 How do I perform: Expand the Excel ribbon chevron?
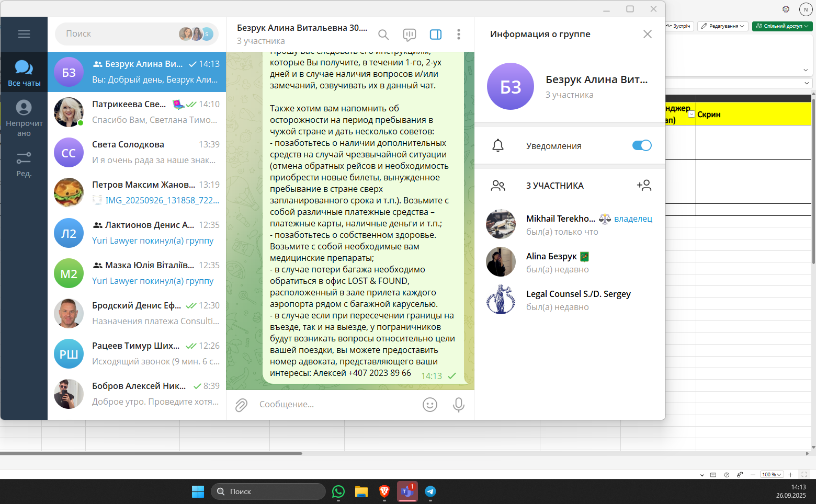coord(806,70)
